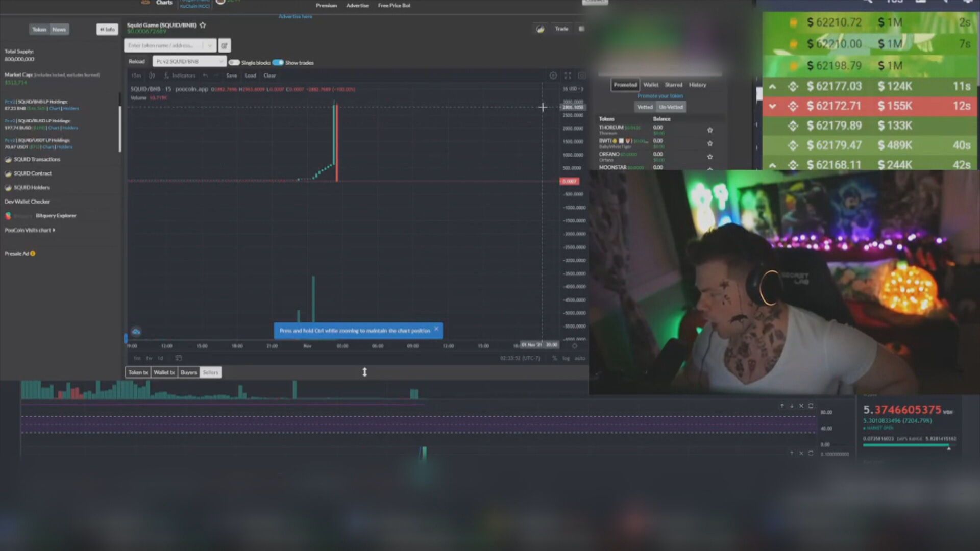Image resolution: width=980 pixels, height=551 pixels.
Task: Click the candlestick chart style icon
Action: coord(152,76)
